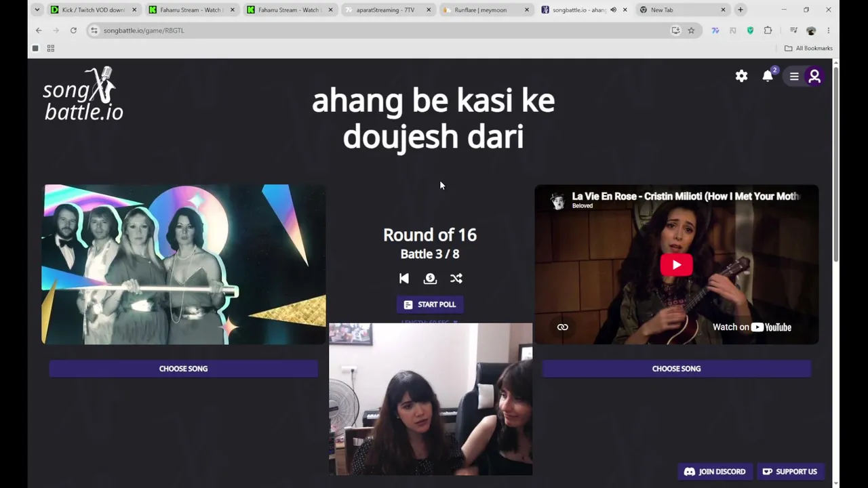Open All Bookmarks folder
The height and width of the screenshot is (488, 868).
808,48
